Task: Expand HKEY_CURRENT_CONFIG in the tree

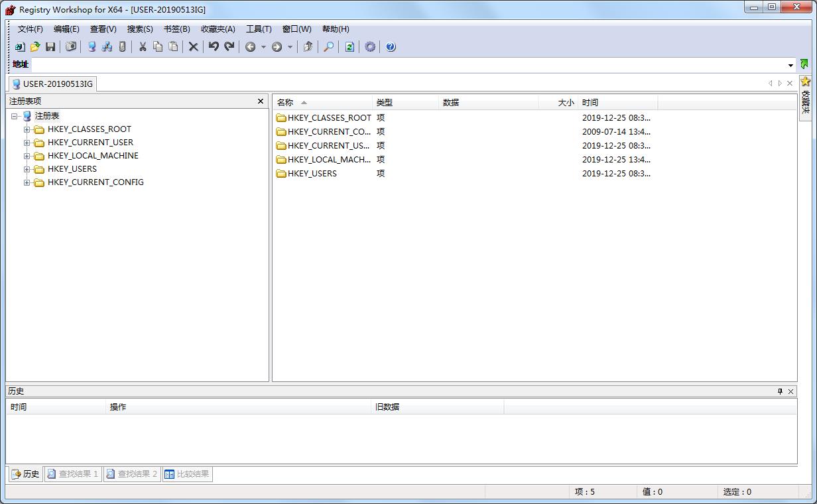Action: (x=27, y=182)
